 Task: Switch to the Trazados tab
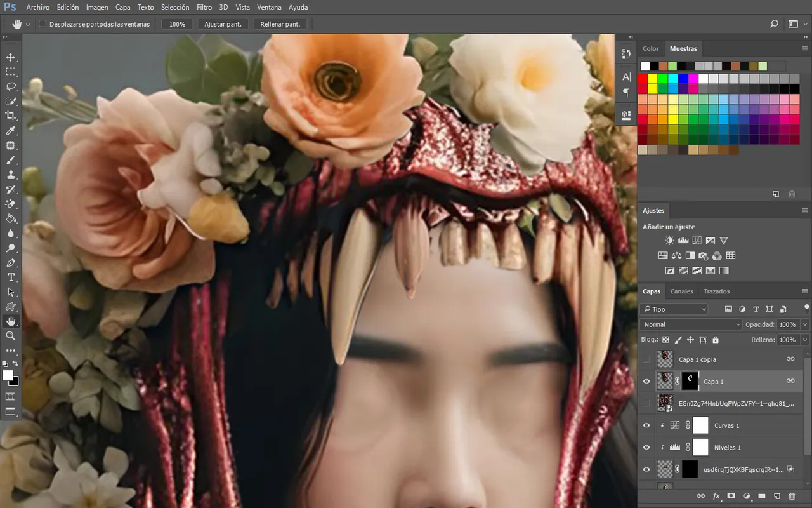716,291
